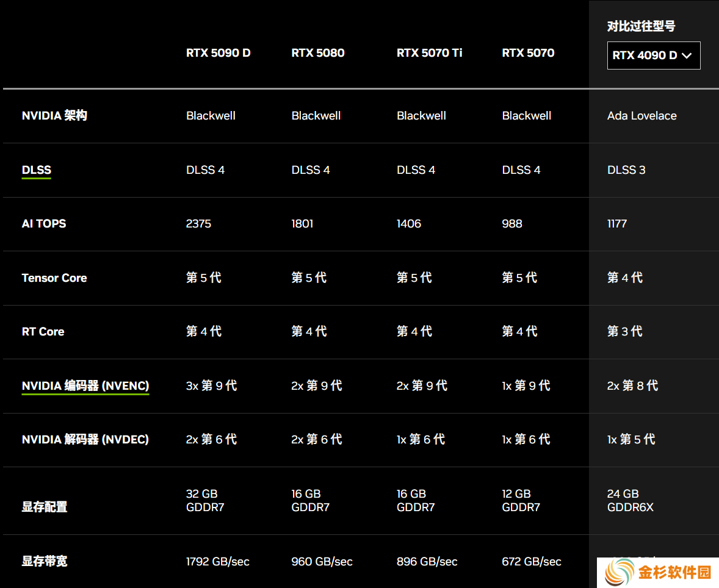
Task: Click the AI TOPS row label
Action: click(x=44, y=224)
